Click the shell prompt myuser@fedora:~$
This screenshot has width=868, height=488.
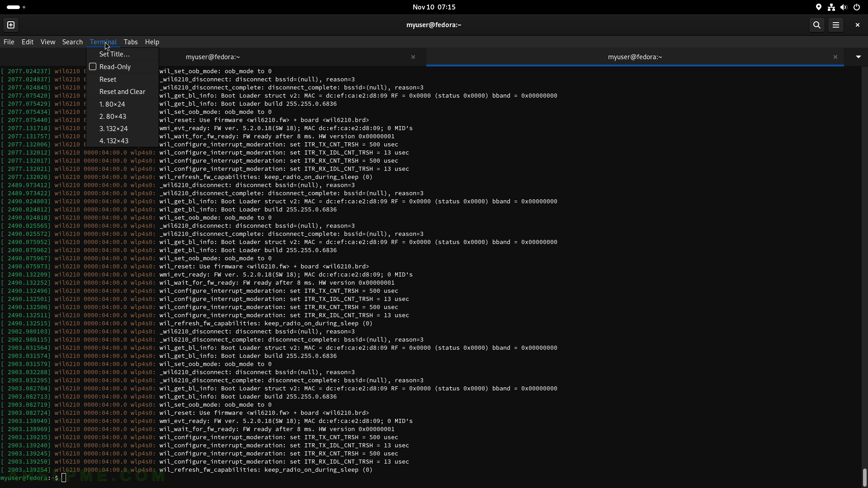(x=29, y=478)
